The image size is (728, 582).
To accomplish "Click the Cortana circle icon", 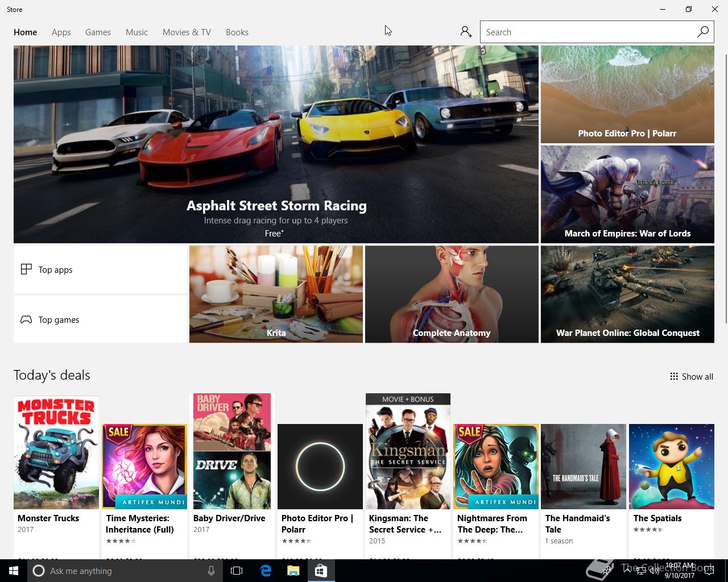I will point(39,571).
